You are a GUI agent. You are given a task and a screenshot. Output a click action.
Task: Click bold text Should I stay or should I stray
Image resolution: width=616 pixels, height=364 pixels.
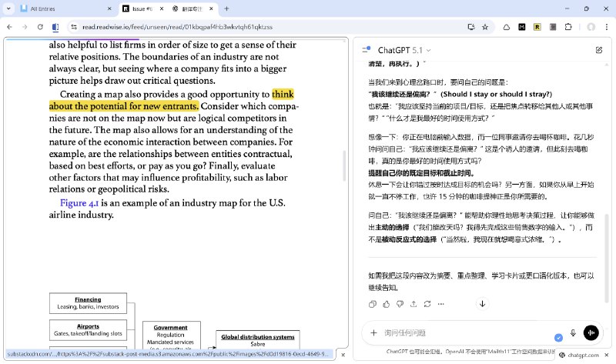coord(496,94)
